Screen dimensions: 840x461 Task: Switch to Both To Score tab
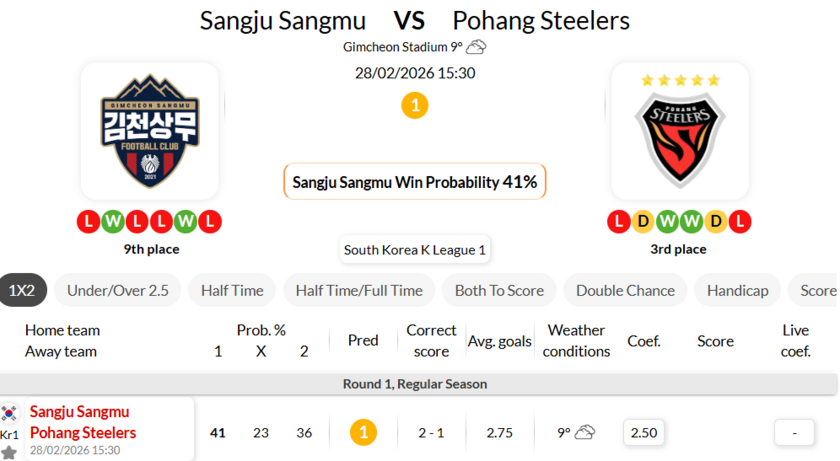point(499,290)
